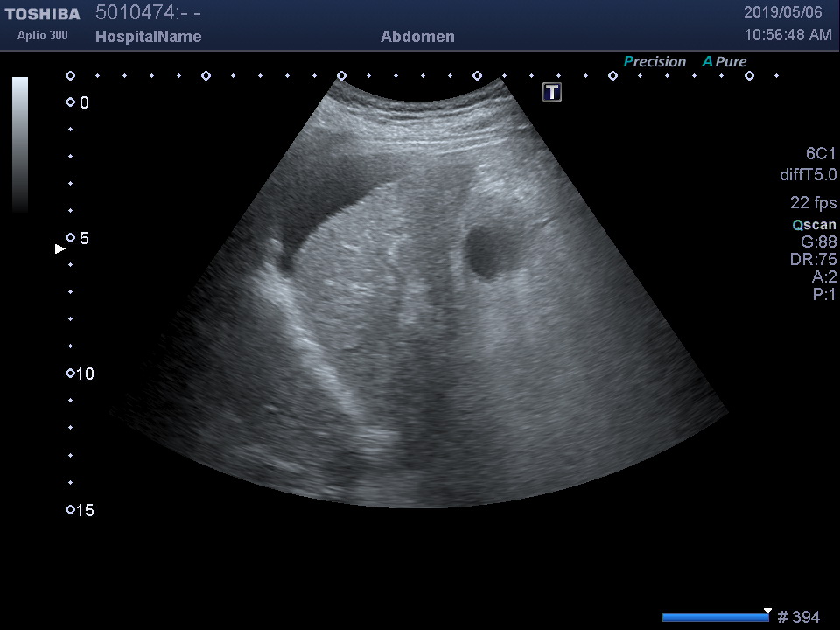Click the gain value 'G:88'
The width and height of the screenshot is (840, 630).
point(819,241)
